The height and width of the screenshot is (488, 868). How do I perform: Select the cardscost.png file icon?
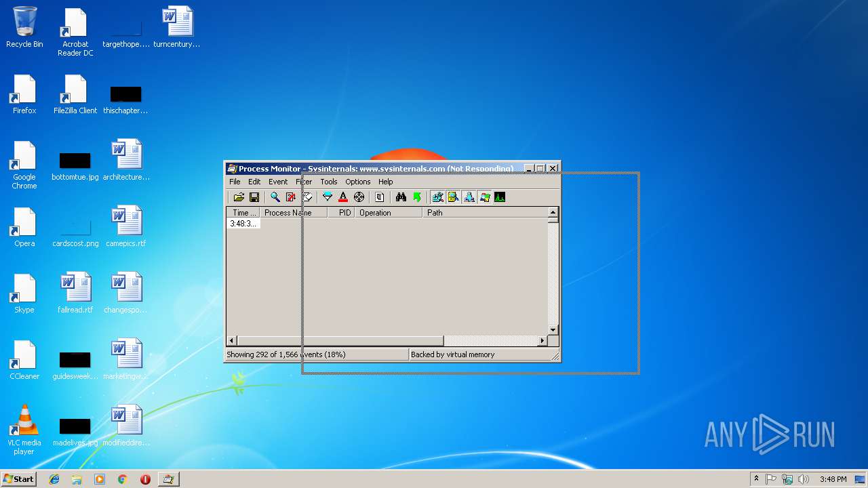75,231
